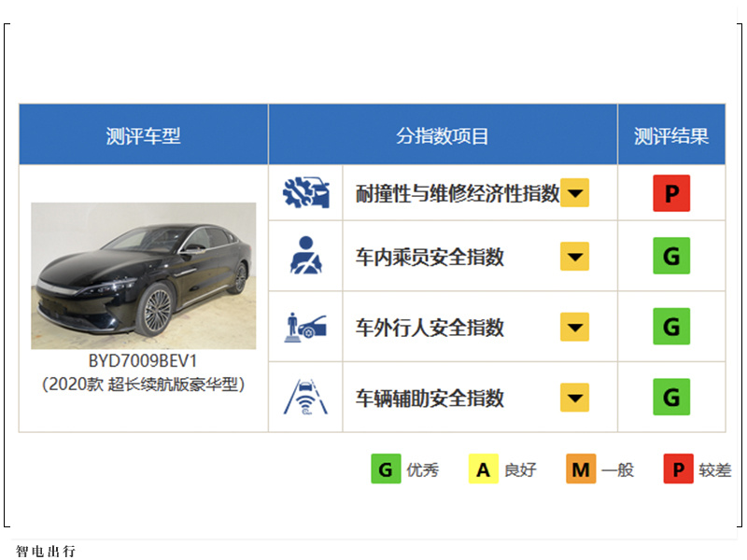Click the green G rating for 车内乘员安全指数
This screenshot has width=747, height=560.
pos(671,256)
